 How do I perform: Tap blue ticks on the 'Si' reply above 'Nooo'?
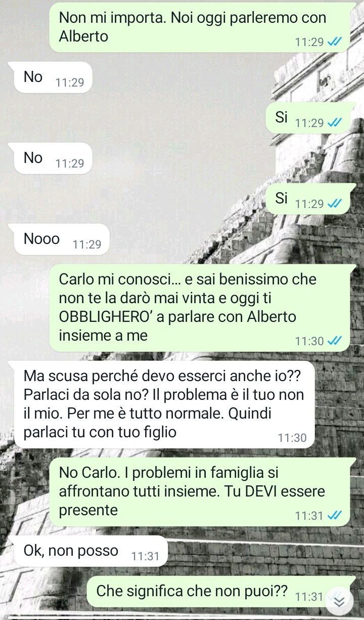(335, 204)
